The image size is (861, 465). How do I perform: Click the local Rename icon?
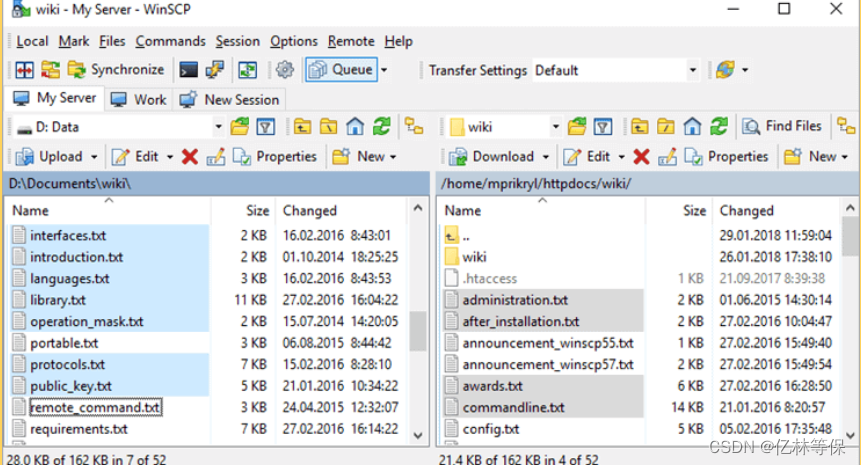(216, 157)
